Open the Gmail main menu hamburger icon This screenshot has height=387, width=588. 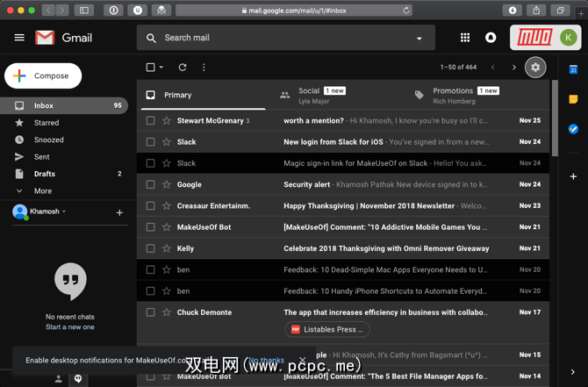coord(19,38)
